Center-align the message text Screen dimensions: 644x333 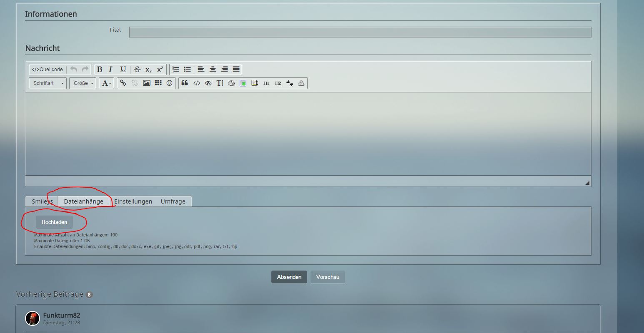(213, 70)
